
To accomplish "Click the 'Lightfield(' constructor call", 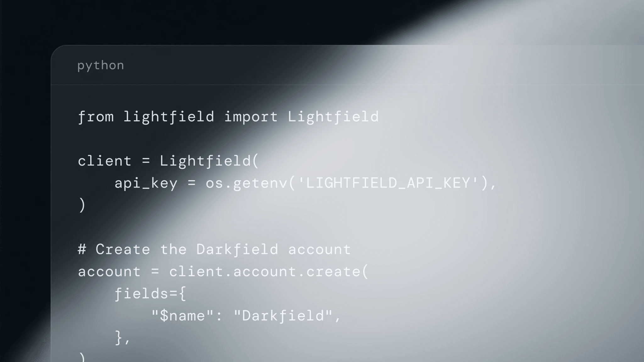I will [x=209, y=161].
